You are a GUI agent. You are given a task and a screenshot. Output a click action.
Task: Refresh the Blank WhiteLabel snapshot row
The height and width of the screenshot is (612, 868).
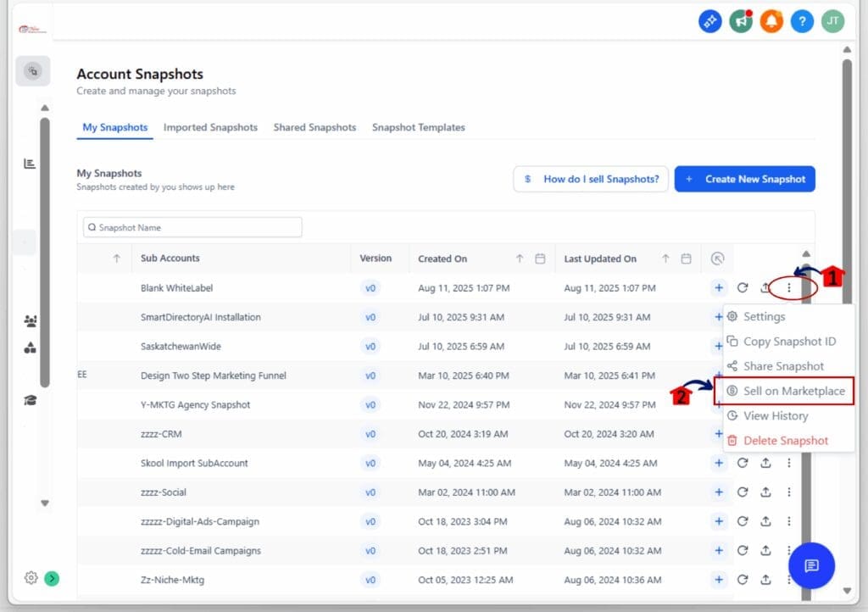pos(741,288)
